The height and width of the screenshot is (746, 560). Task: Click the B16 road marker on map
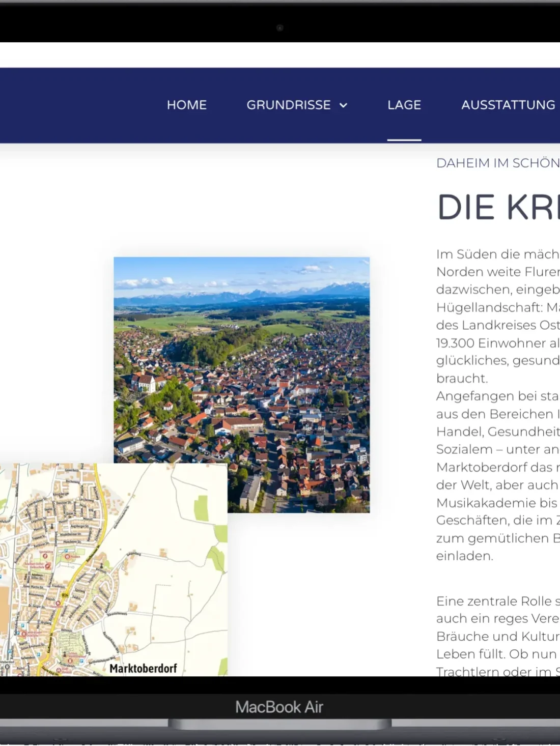65,595
